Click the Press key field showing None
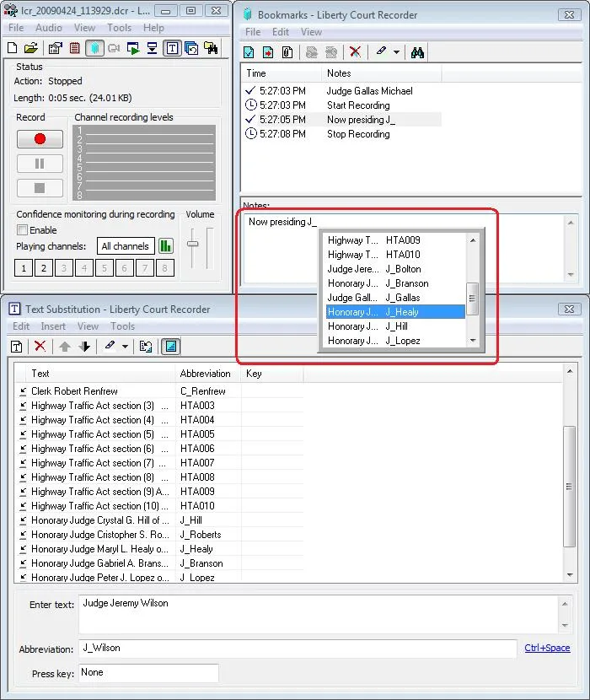 (x=148, y=673)
